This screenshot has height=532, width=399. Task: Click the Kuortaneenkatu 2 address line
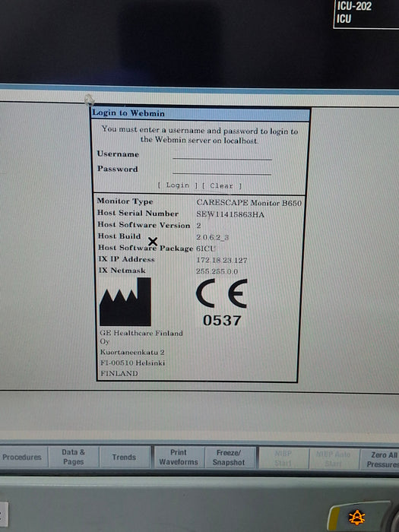point(132,352)
